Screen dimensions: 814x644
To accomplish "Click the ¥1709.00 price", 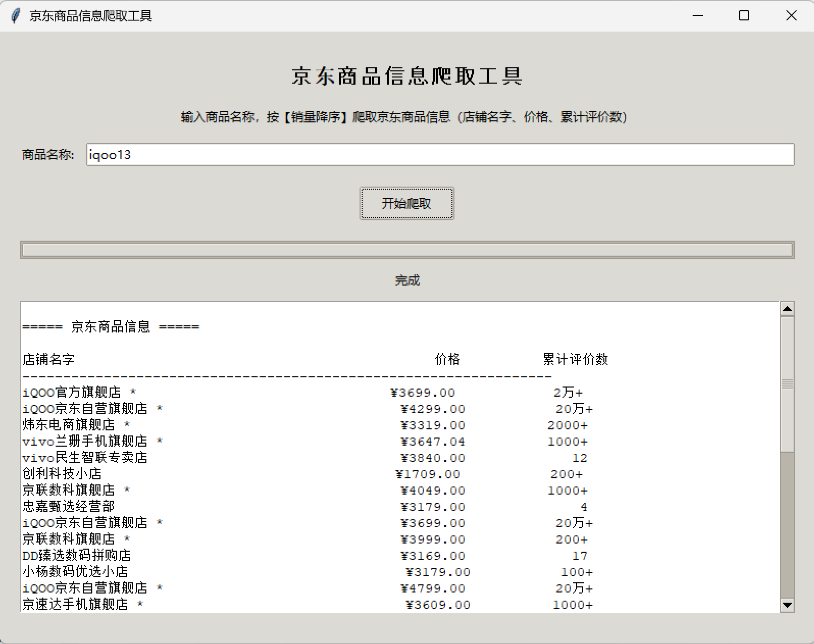I will coord(428,474).
